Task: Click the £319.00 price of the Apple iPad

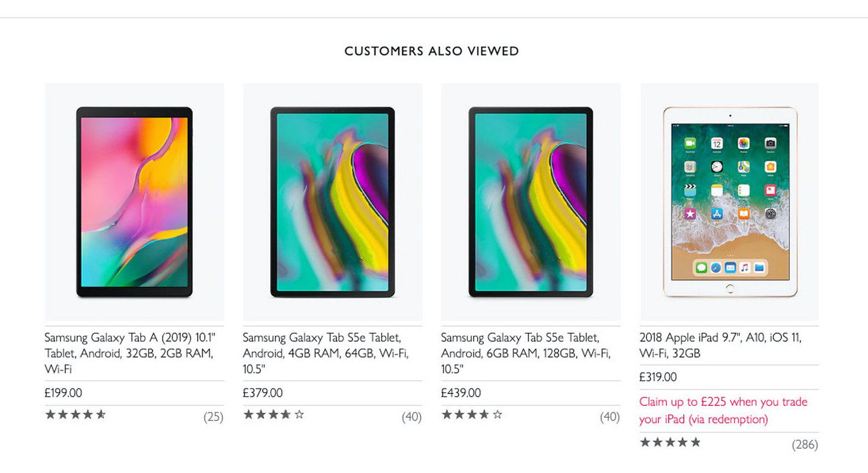Action: [x=658, y=377]
